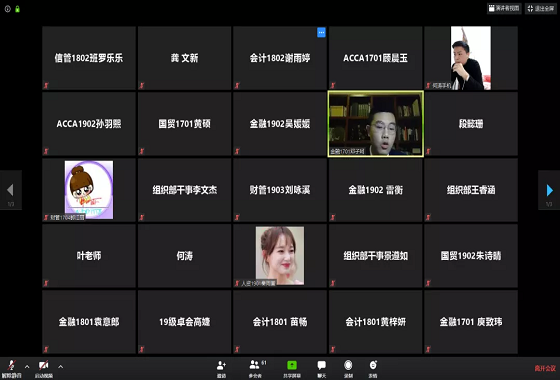Expand video options arrow beside camera

click(61, 366)
